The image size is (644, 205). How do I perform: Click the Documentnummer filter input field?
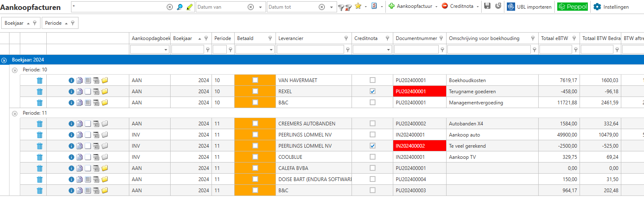(416, 49)
